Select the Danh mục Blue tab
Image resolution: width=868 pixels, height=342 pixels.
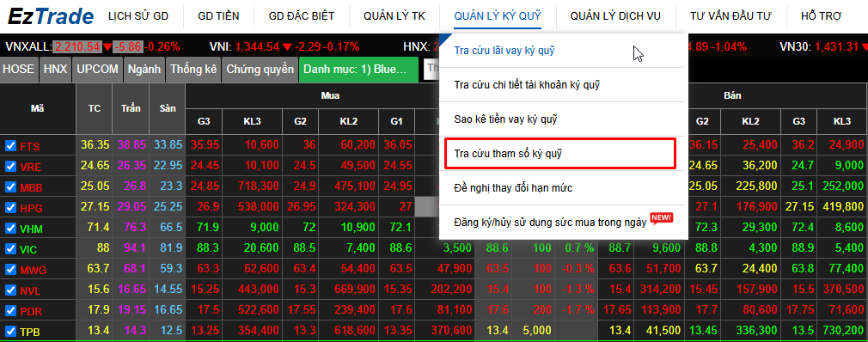[358, 70]
